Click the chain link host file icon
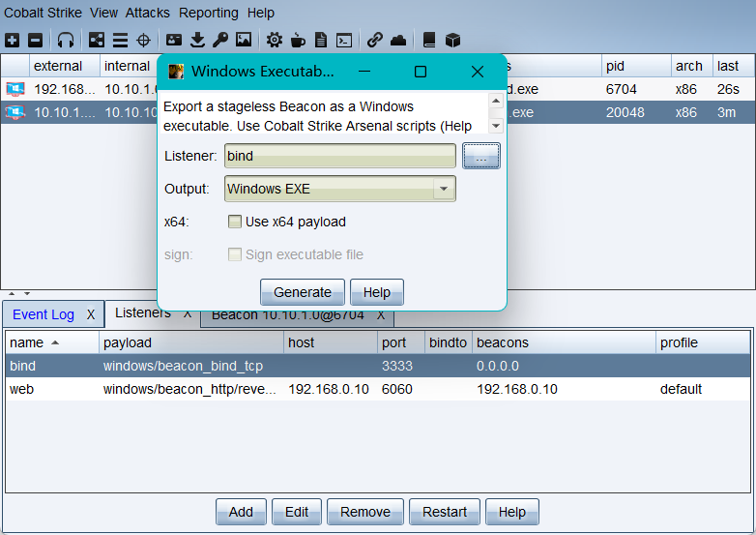The width and height of the screenshot is (756, 535). pos(375,40)
